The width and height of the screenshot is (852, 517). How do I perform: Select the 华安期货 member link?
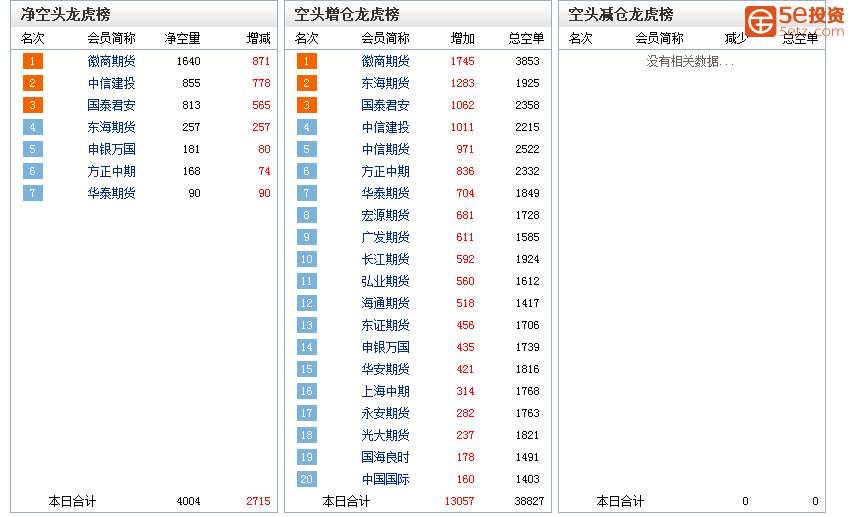click(385, 369)
